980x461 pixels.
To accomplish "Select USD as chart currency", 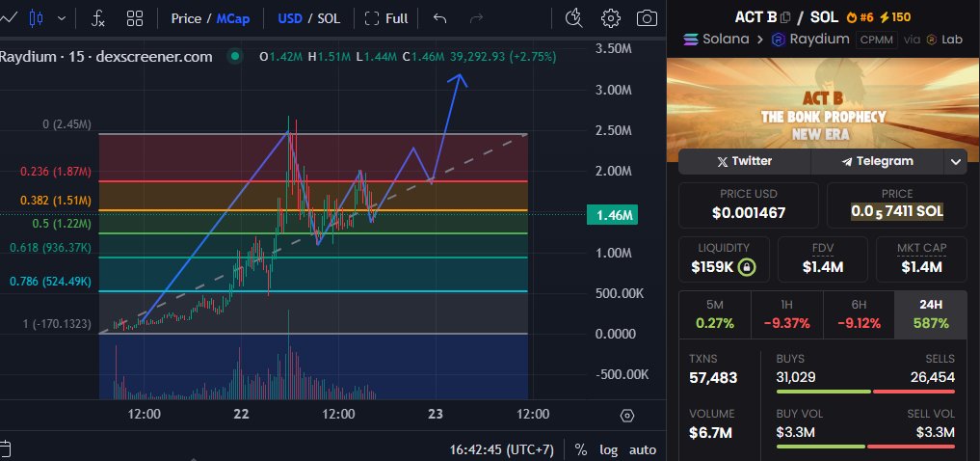I will [290, 18].
